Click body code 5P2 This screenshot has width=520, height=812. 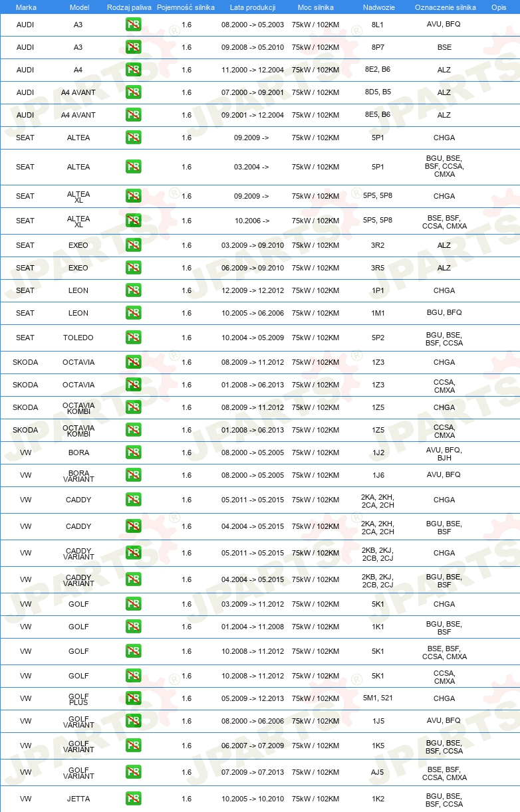(x=378, y=338)
